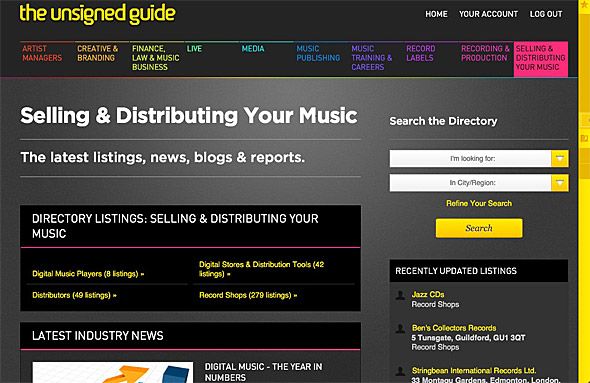This screenshot has width=590, height=383.
Task: Click the unsigned guide logo
Action: click(x=97, y=14)
